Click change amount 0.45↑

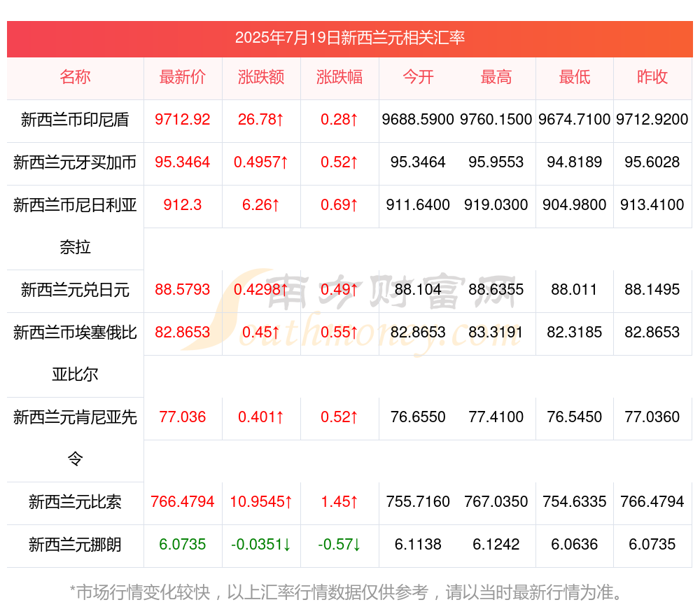[x=261, y=333]
